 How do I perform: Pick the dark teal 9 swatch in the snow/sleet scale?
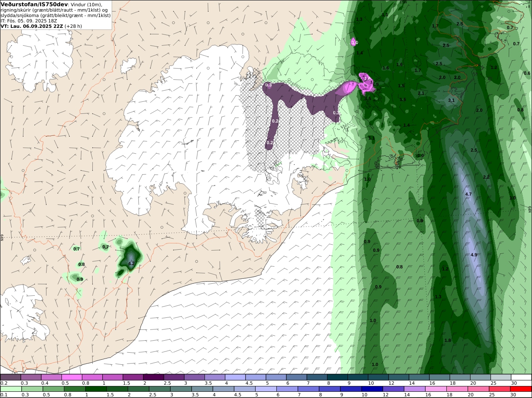(x=358, y=377)
